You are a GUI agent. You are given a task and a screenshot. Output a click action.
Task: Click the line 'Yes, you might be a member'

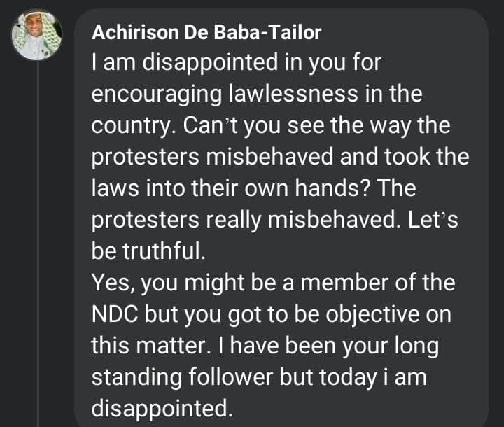point(274,283)
